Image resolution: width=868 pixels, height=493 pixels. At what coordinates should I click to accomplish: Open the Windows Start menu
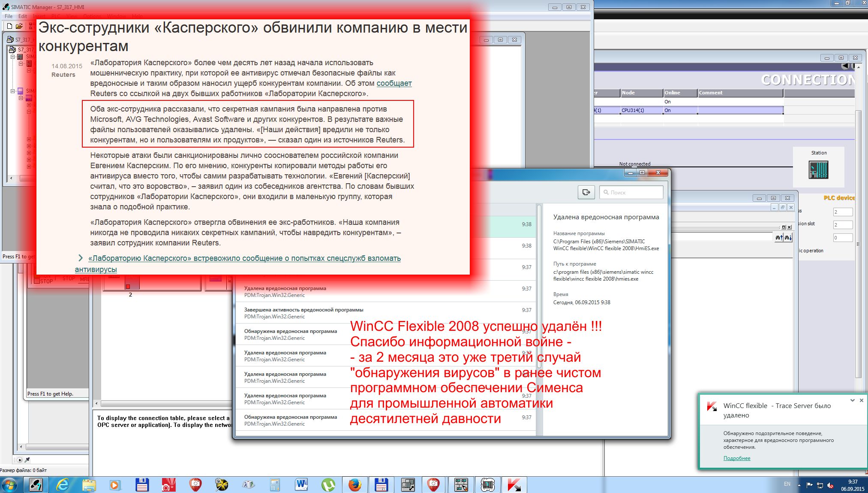click(9, 485)
